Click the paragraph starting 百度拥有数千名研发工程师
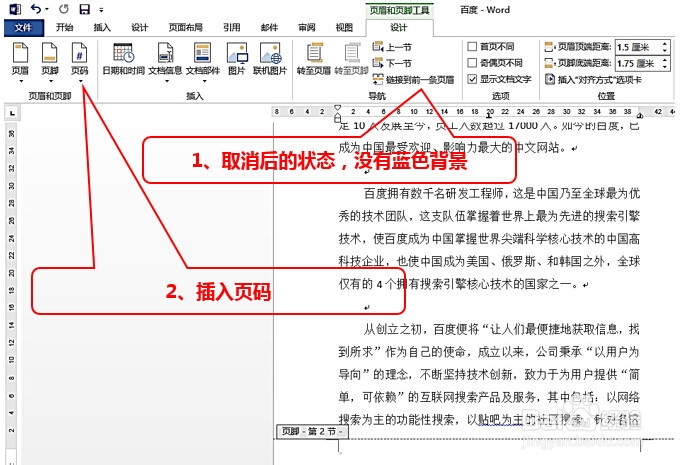The width and height of the screenshot is (680, 465). (x=489, y=239)
